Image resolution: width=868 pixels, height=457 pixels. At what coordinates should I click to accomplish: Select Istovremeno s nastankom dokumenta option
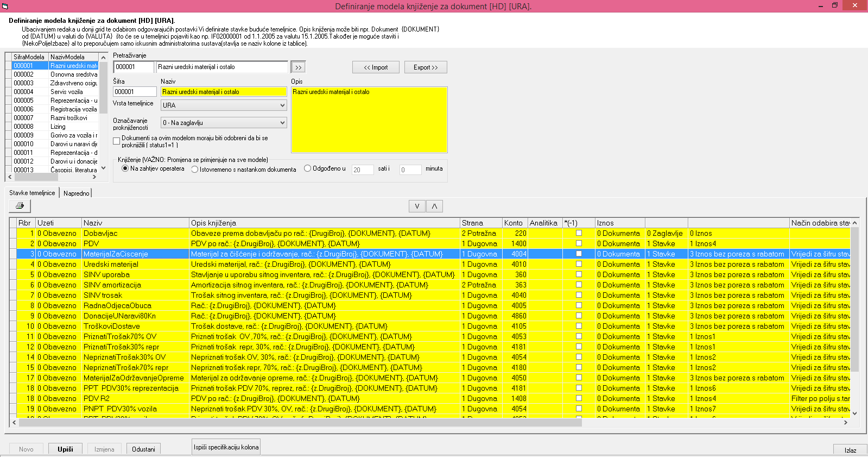pyautogui.click(x=195, y=170)
